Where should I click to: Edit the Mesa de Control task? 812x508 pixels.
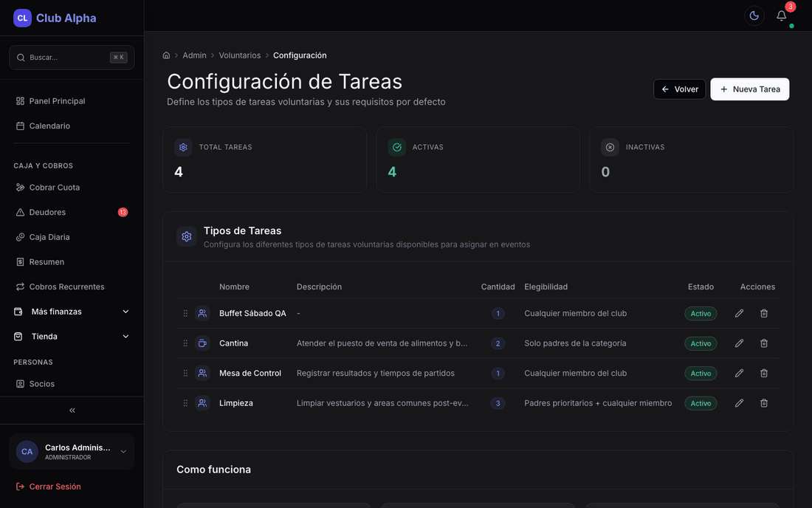[x=739, y=374]
